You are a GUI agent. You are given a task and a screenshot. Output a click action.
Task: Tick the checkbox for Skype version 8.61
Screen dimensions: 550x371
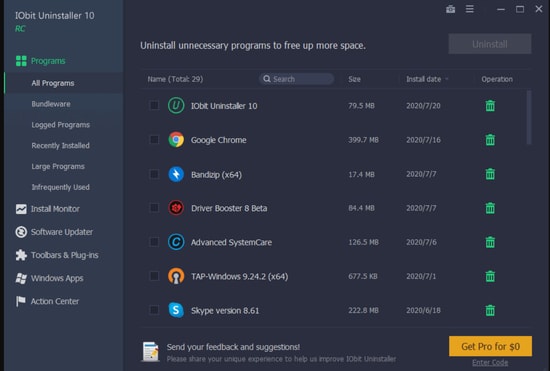[154, 310]
